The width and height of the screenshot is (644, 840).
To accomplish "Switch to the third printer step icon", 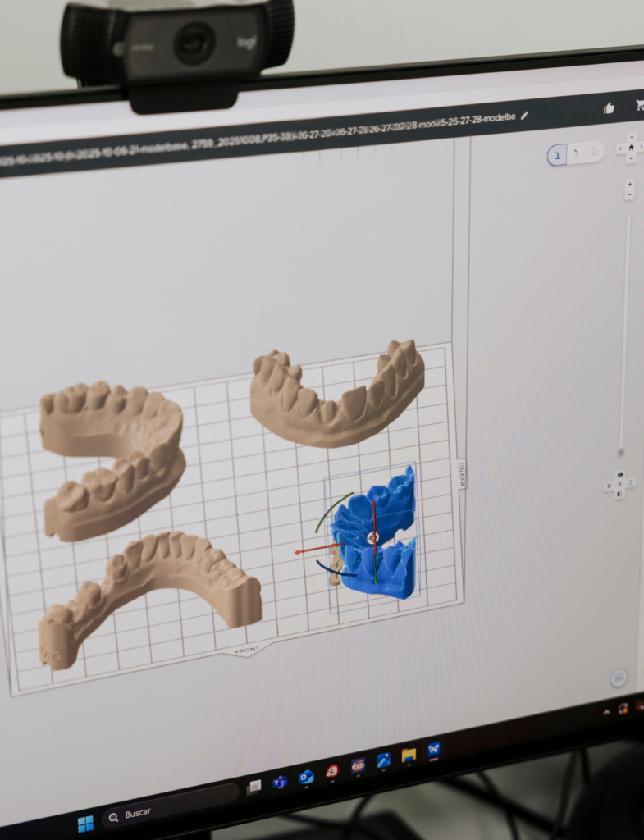I will pos(596,151).
